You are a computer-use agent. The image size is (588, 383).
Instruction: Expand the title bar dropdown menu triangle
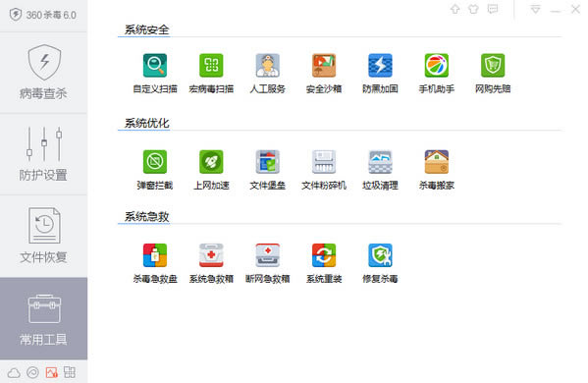[x=536, y=10]
